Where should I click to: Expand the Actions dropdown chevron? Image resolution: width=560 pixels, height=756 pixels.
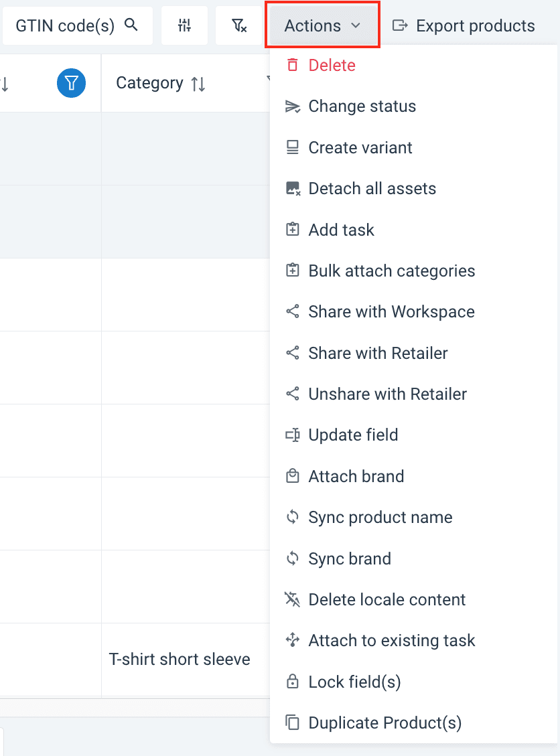356,26
